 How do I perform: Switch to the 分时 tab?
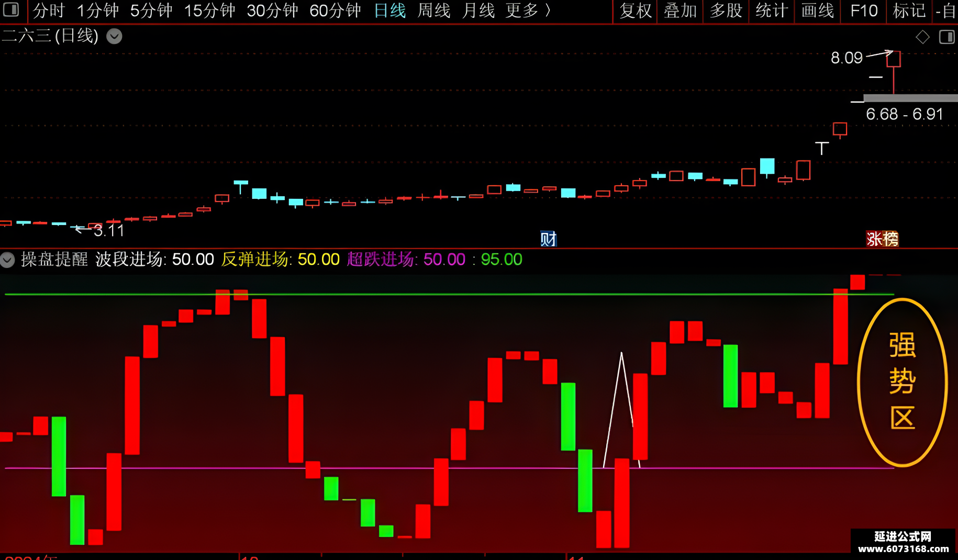click(x=49, y=10)
